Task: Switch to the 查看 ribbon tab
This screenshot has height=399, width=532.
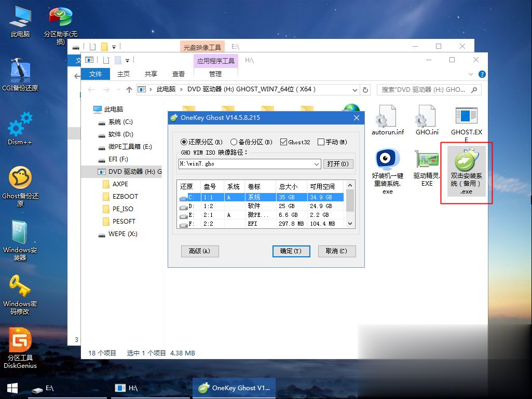Action: point(179,74)
